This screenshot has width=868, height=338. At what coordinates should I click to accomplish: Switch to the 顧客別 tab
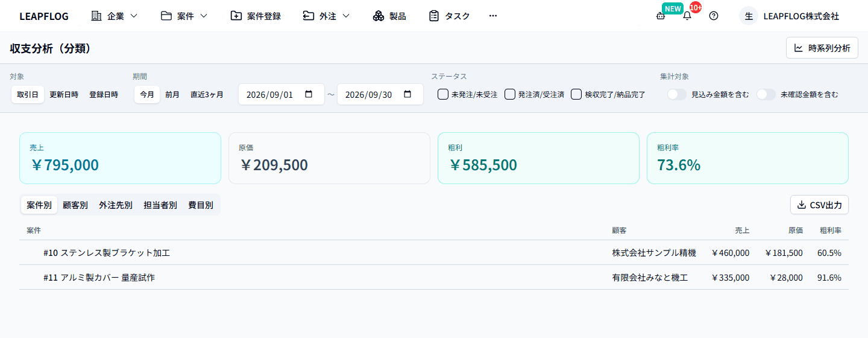pyautogui.click(x=75, y=205)
